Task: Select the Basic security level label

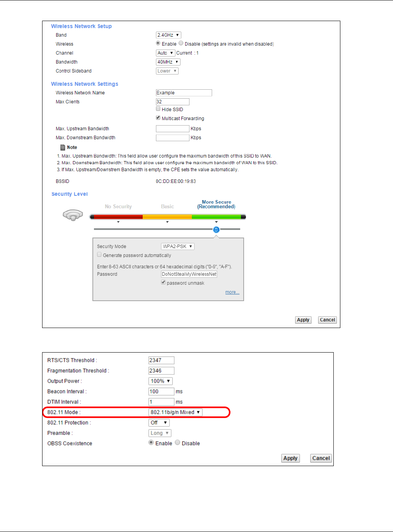Action: coord(168,207)
